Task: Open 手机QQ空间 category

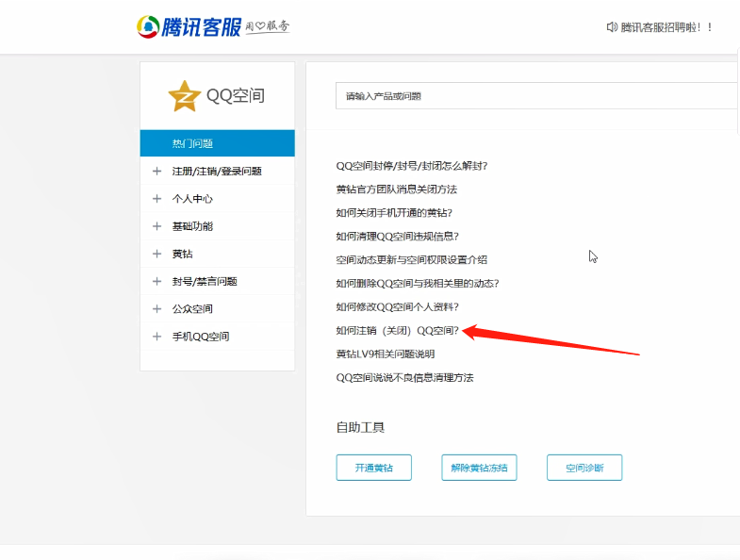Action: pos(201,337)
